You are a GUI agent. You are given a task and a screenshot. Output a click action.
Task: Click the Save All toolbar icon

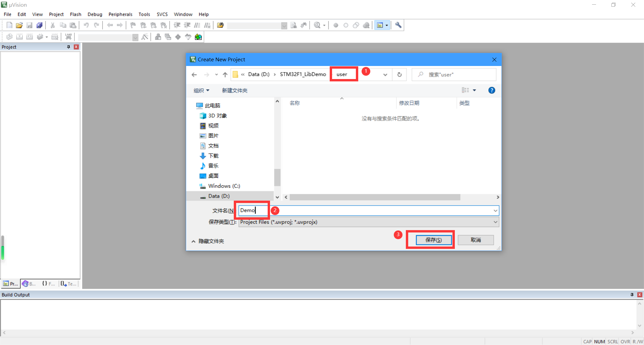[x=40, y=25]
